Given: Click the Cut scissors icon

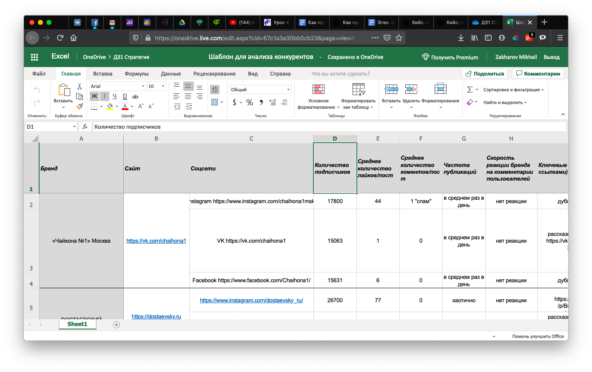Looking at the screenshot, I should pos(79,86).
